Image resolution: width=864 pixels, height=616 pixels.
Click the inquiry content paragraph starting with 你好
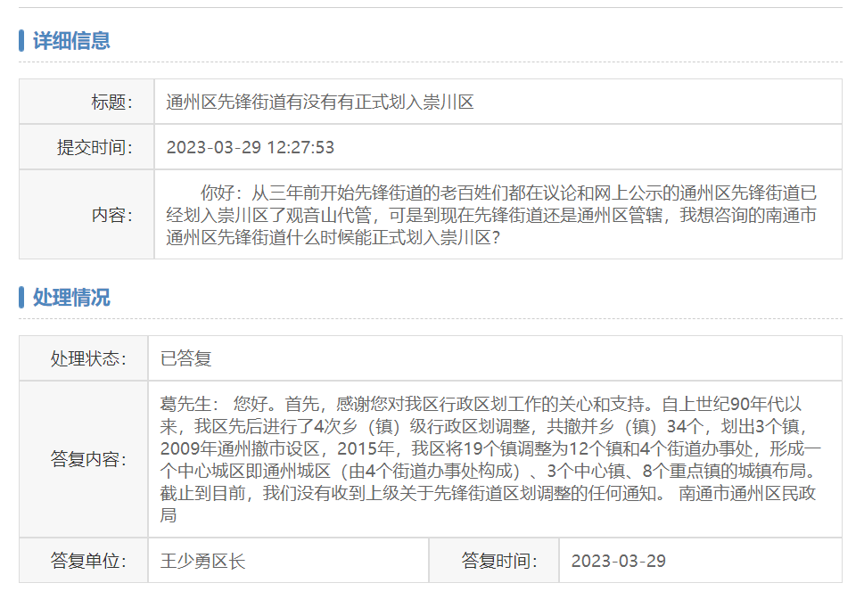point(490,215)
